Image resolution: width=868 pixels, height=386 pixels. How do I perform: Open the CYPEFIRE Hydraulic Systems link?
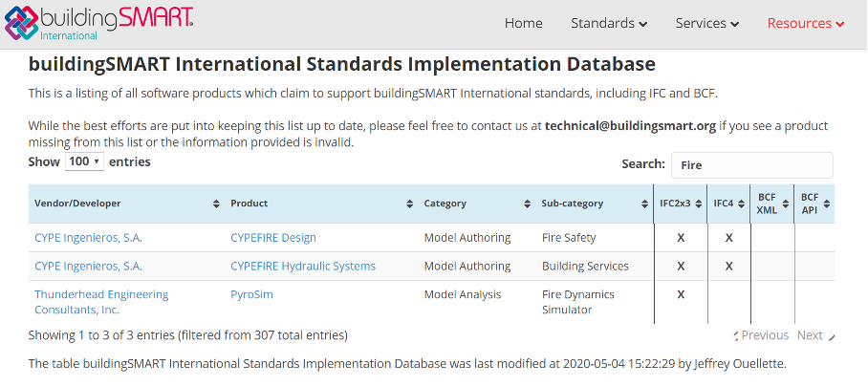point(302,267)
